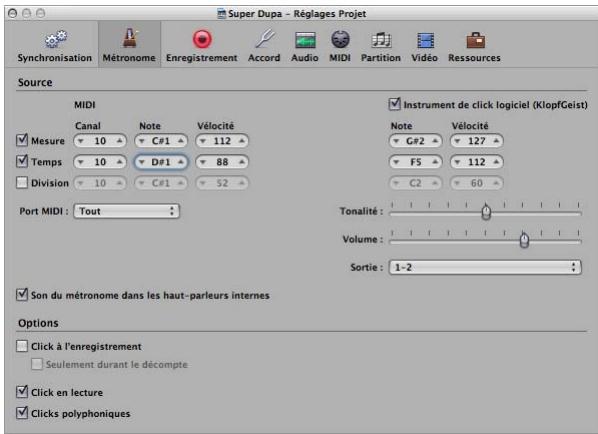Switch to the Métronome tab
The height and width of the screenshot is (434, 598).
pos(129,45)
